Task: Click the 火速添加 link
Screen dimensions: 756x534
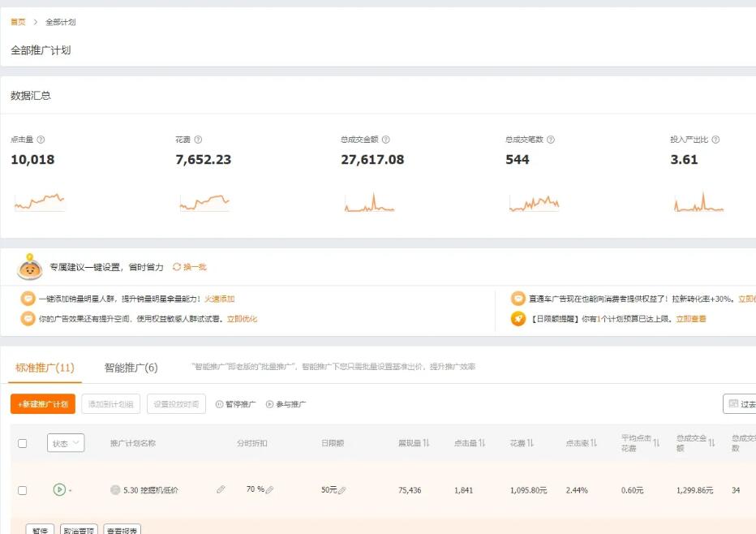Action: click(219, 299)
